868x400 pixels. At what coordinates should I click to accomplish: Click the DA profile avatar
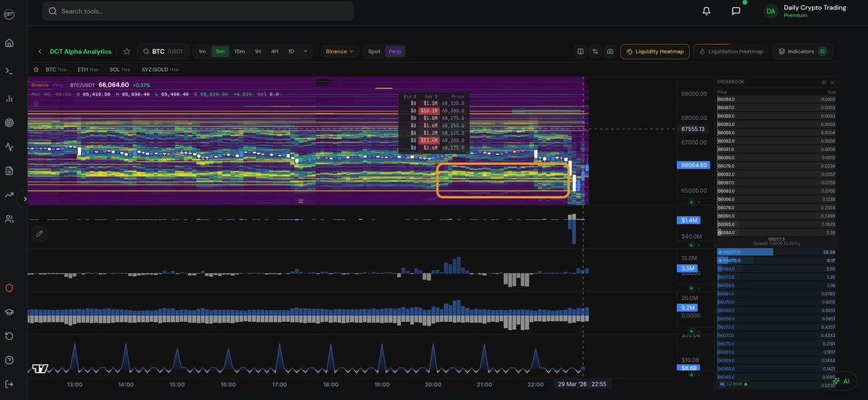coord(771,11)
